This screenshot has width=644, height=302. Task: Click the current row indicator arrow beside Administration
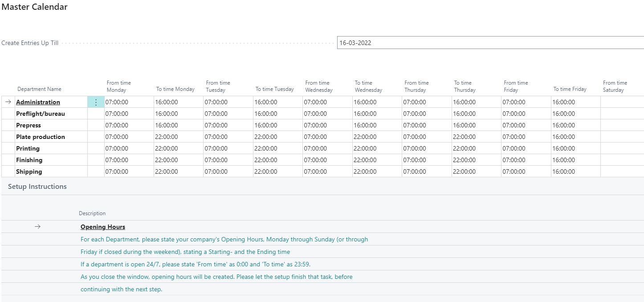click(x=8, y=102)
